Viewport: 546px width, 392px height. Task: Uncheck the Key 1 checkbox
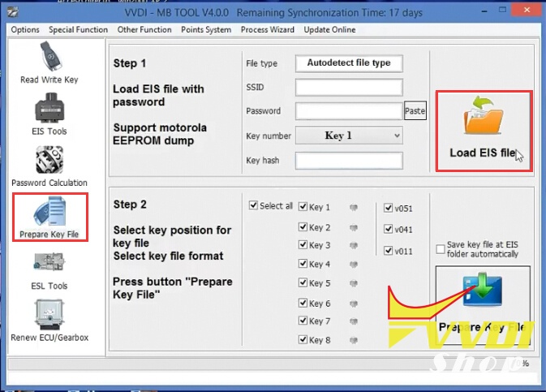pyautogui.click(x=303, y=207)
